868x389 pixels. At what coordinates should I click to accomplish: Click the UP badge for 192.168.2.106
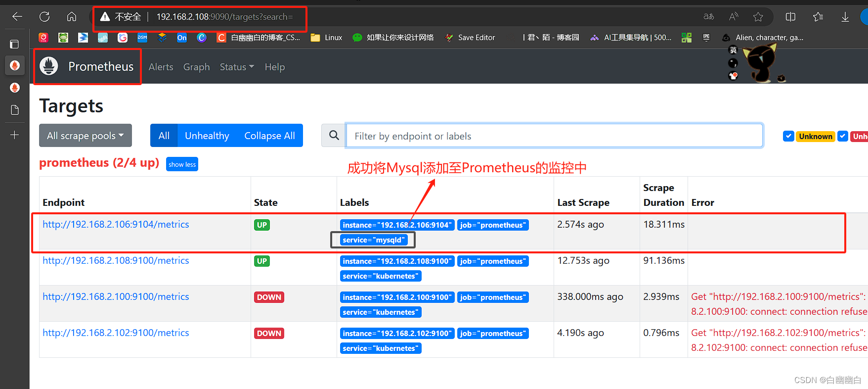point(262,225)
